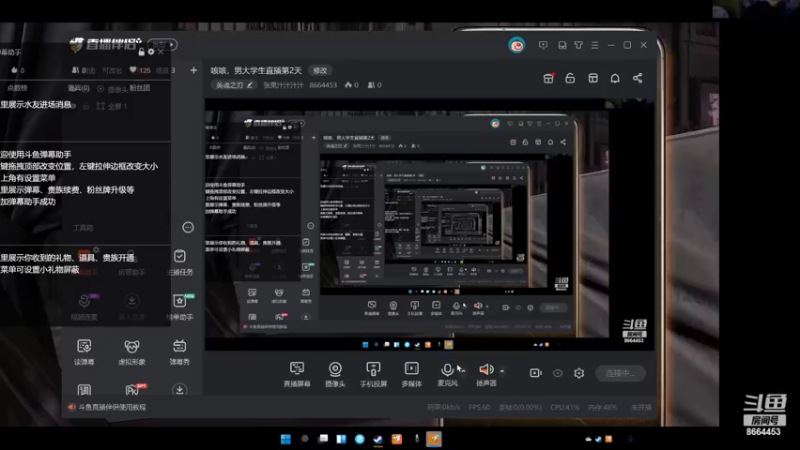Open the stream settings gear

tap(579, 373)
